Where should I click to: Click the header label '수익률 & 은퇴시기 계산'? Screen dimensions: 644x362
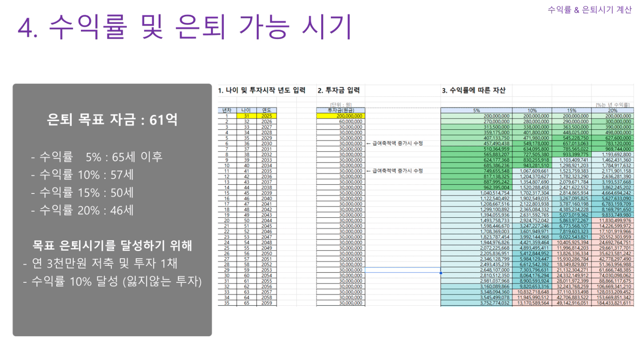coord(589,10)
